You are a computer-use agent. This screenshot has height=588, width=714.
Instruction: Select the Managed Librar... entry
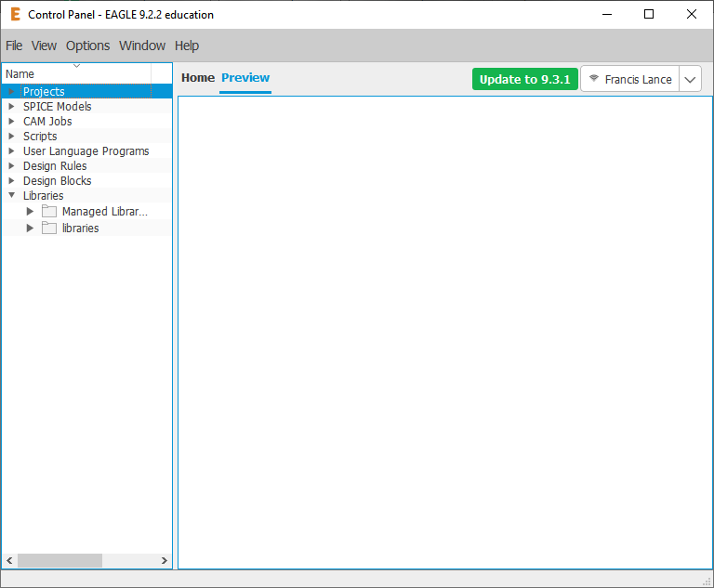click(105, 211)
